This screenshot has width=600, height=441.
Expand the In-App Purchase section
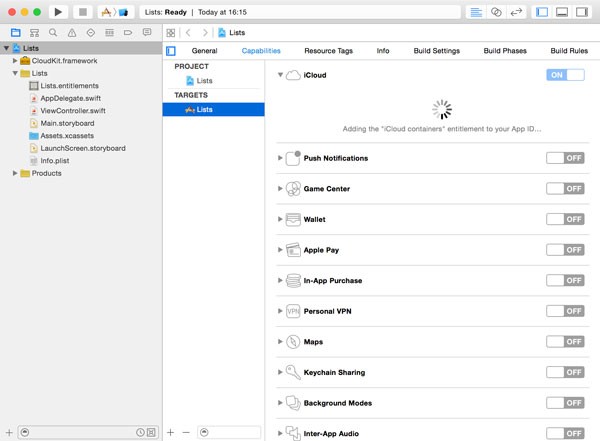[280, 281]
